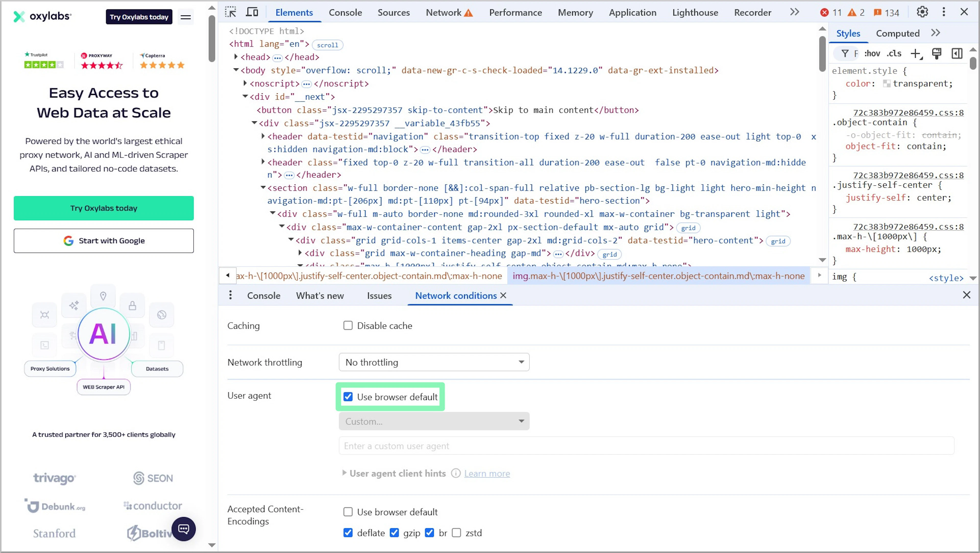Screen dimensions: 980x553
Task: Click the Oxylabs logo
Action: click(42, 16)
